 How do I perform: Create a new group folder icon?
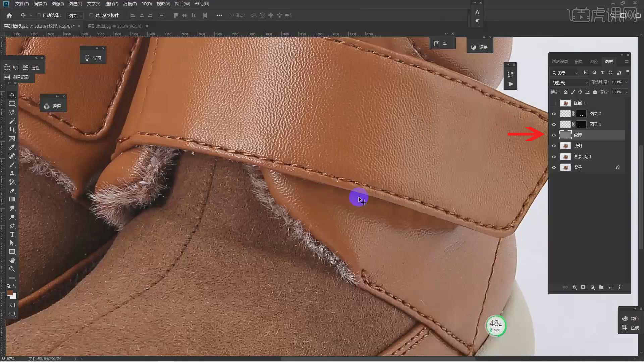click(x=601, y=287)
